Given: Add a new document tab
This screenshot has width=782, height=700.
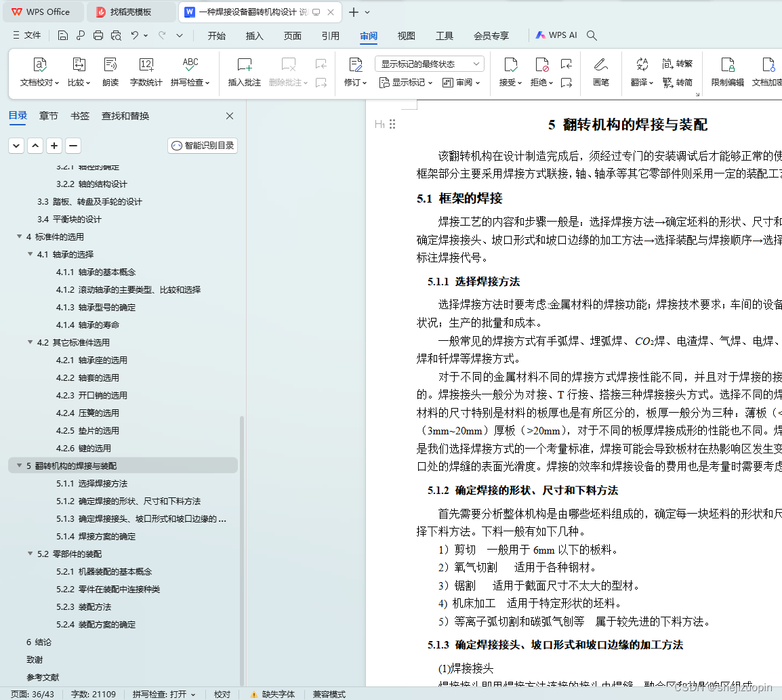Looking at the screenshot, I should pos(354,12).
